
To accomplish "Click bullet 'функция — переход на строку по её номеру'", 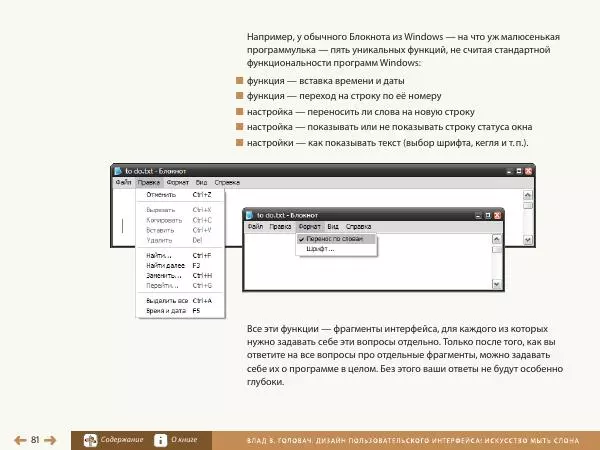I will 344,96.
